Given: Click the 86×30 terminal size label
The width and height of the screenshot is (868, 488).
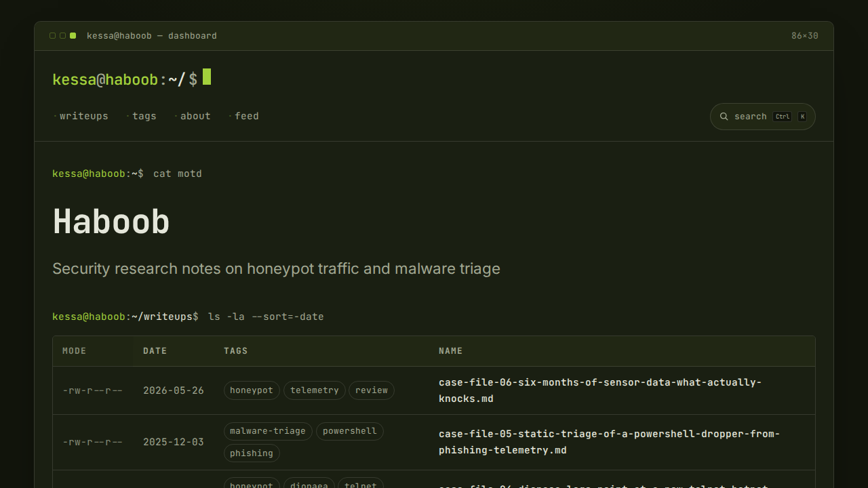Looking at the screenshot, I should coord(805,36).
